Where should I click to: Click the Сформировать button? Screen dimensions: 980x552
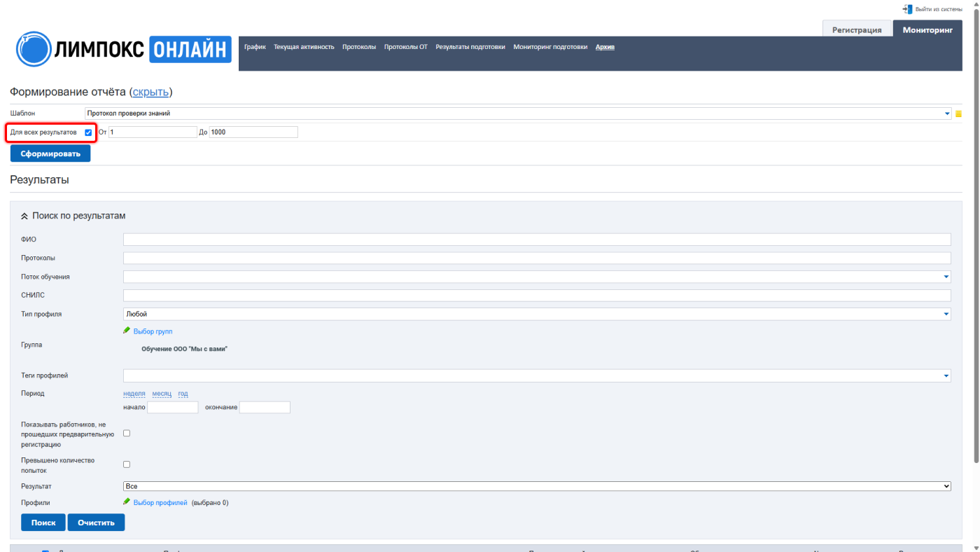tap(50, 153)
